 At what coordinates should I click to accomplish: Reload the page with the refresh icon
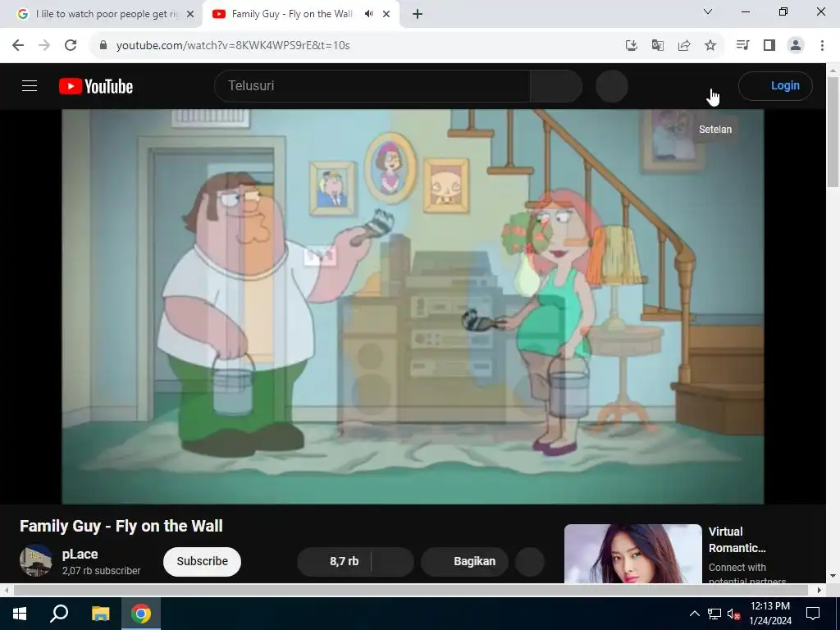tap(71, 45)
